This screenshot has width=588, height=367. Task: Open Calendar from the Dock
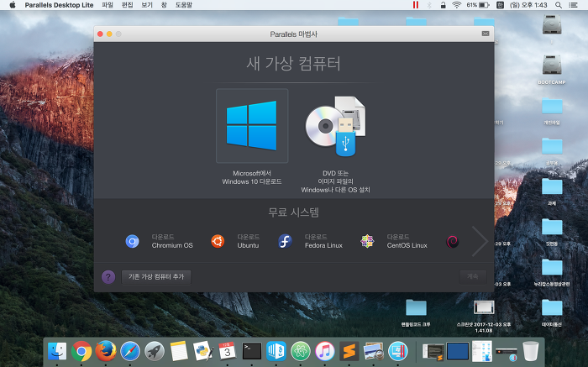click(228, 352)
